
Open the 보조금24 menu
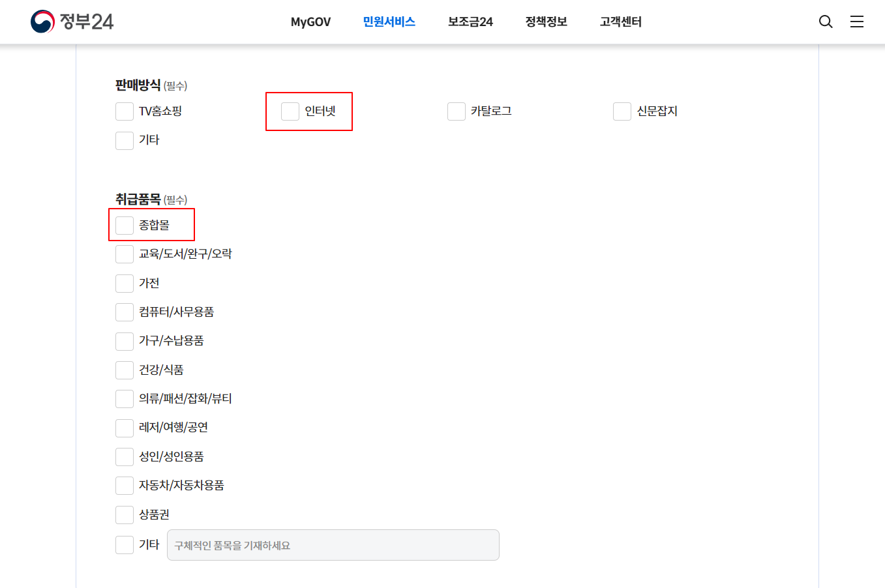click(x=470, y=22)
